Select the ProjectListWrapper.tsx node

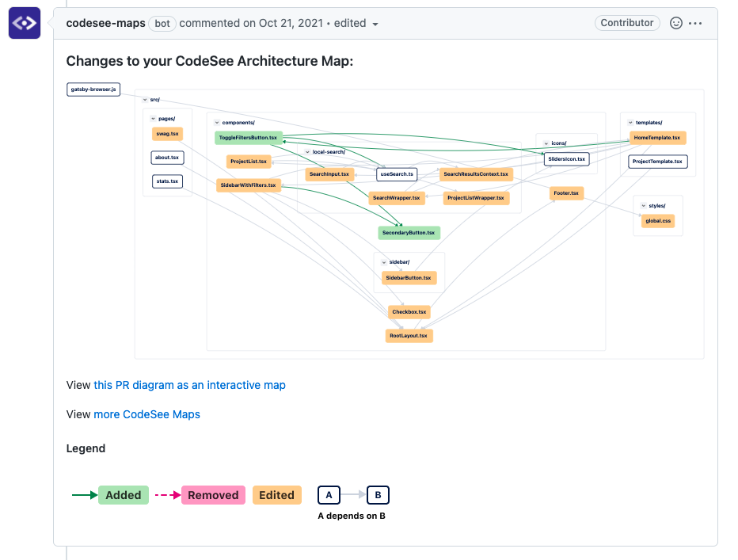[x=476, y=198]
